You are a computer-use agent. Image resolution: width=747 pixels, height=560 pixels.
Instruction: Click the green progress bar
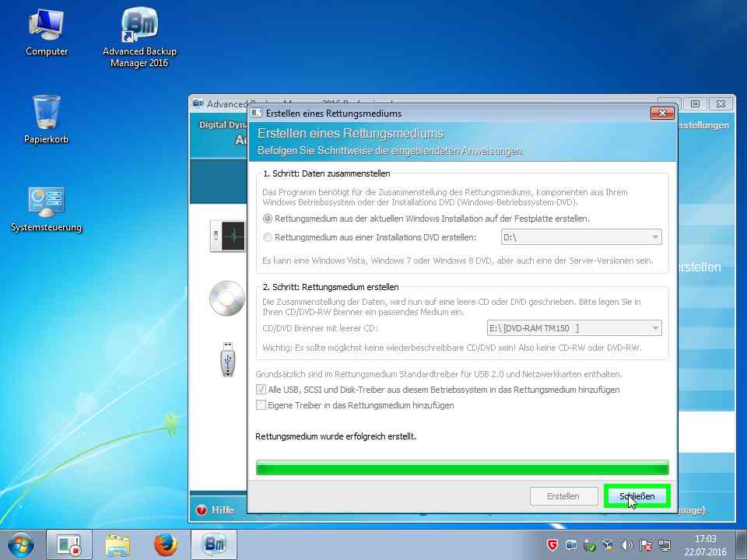point(462,467)
